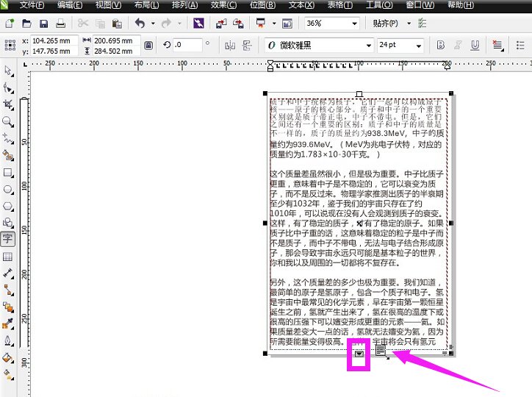Screen dimensions: 532x397
Task: Expand the application launcher arrow
Action: [x=274, y=24]
